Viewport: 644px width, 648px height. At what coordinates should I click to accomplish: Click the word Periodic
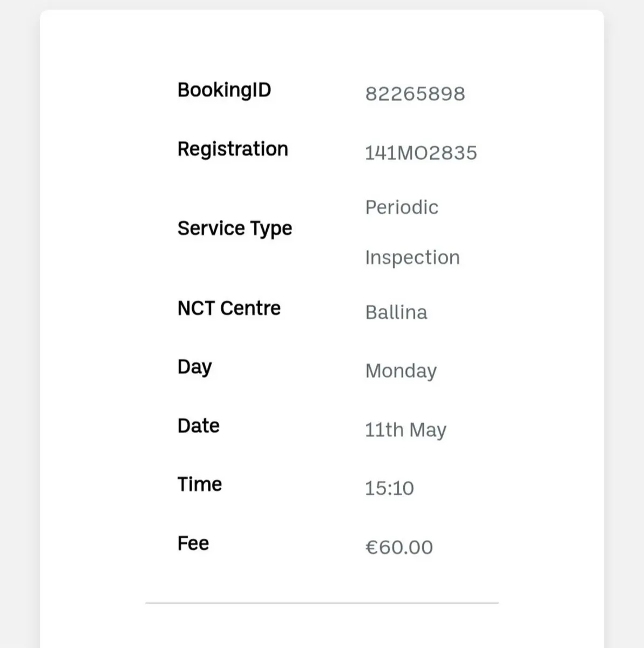402,207
